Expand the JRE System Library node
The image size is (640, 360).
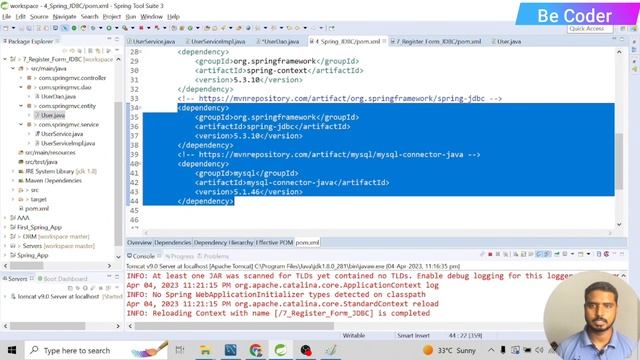pos(13,171)
